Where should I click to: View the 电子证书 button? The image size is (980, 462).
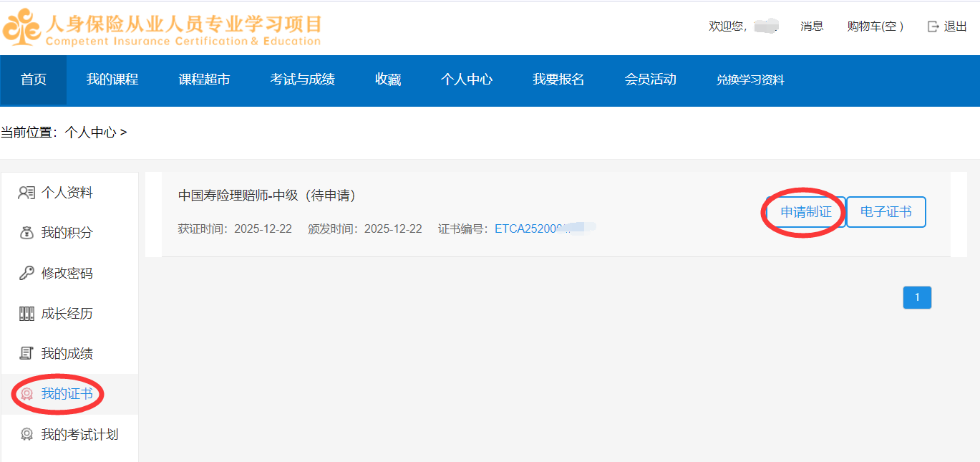886,212
